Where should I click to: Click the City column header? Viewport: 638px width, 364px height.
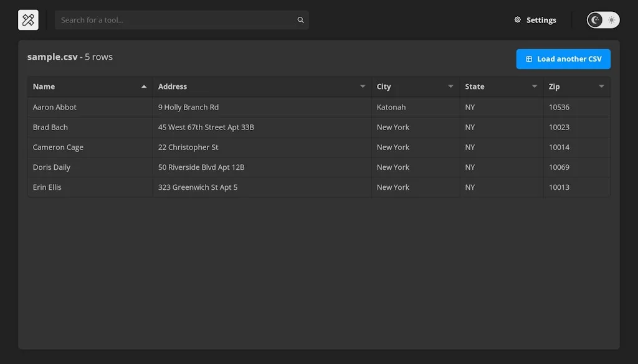416,86
